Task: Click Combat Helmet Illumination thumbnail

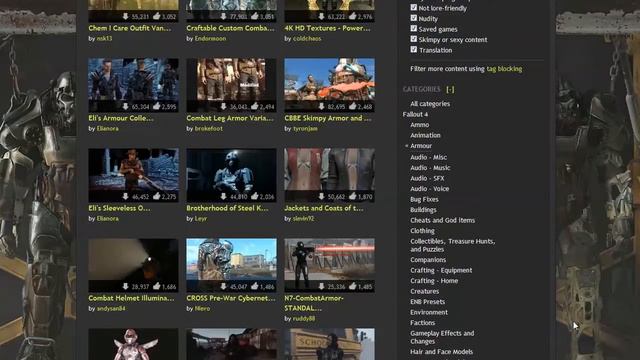Action: [133, 265]
